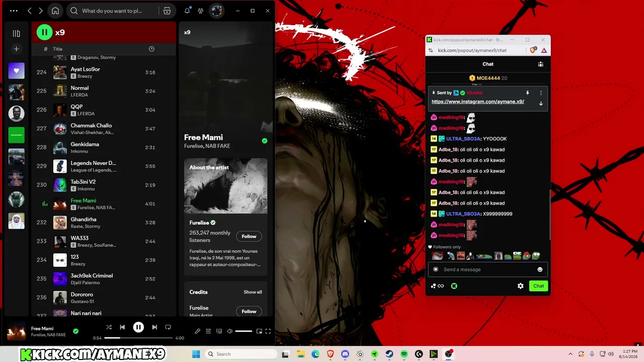The height and width of the screenshot is (362, 644).
Task: Enable shuffle playback
Action: pyautogui.click(x=109, y=327)
